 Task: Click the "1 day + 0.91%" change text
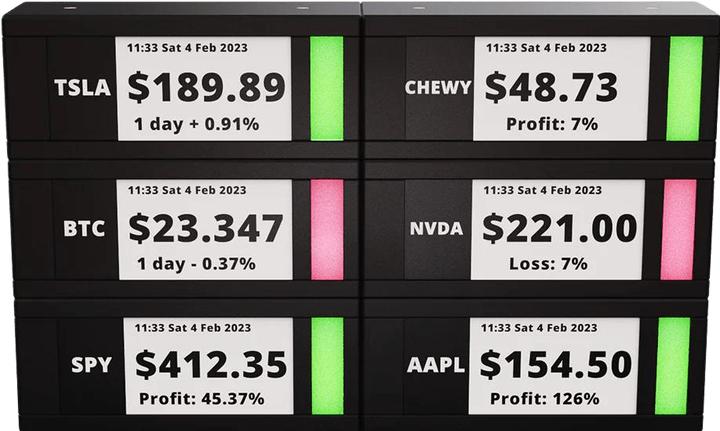(x=196, y=125)
